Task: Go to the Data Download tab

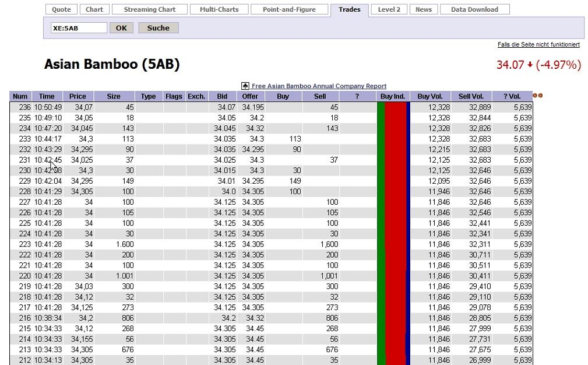Action: (474, 9)
